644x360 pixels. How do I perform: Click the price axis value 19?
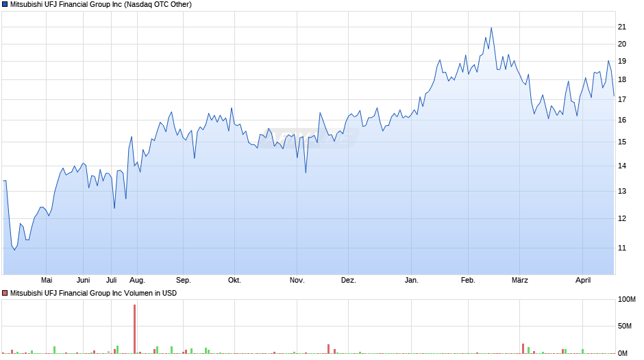[x=622, y=62]
